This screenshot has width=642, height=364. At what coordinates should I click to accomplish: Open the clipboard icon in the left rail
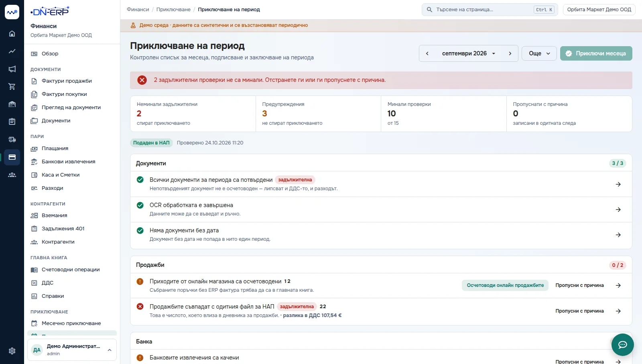[12, 122]
